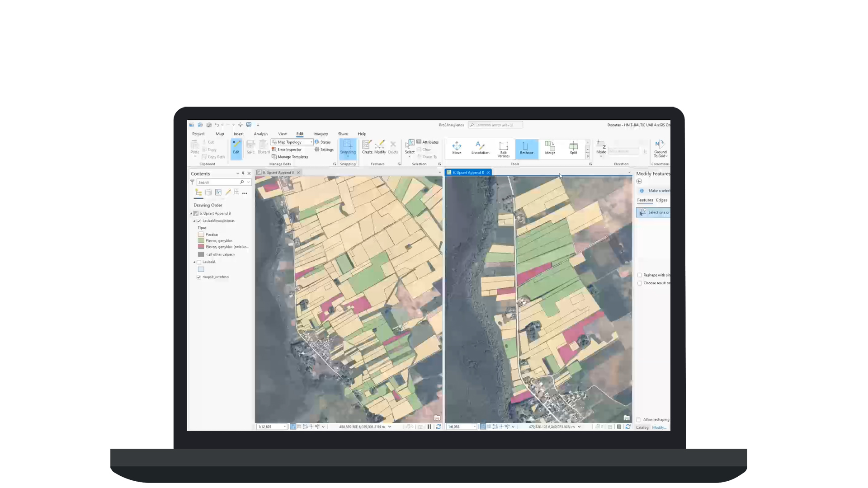Enable the LaukaiA layer checkbox

click(199, 262)
